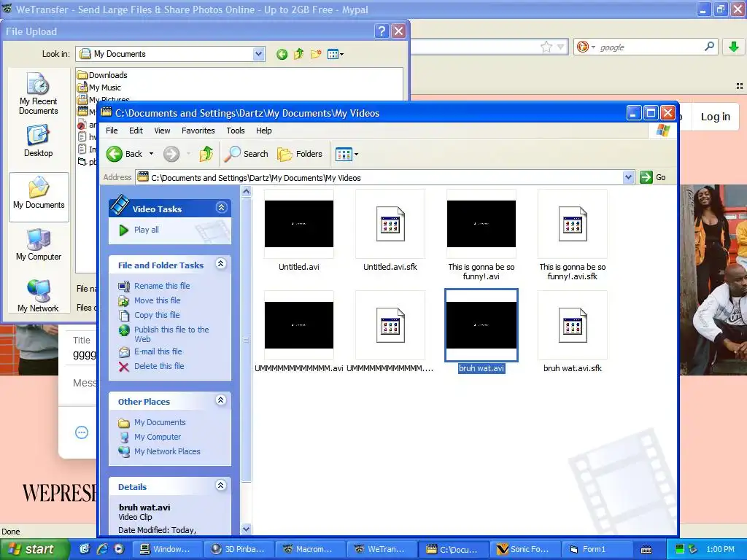Click the Windows start button
Image resolution: width=747 pixels, height=560 pixels.
point(34,549)
